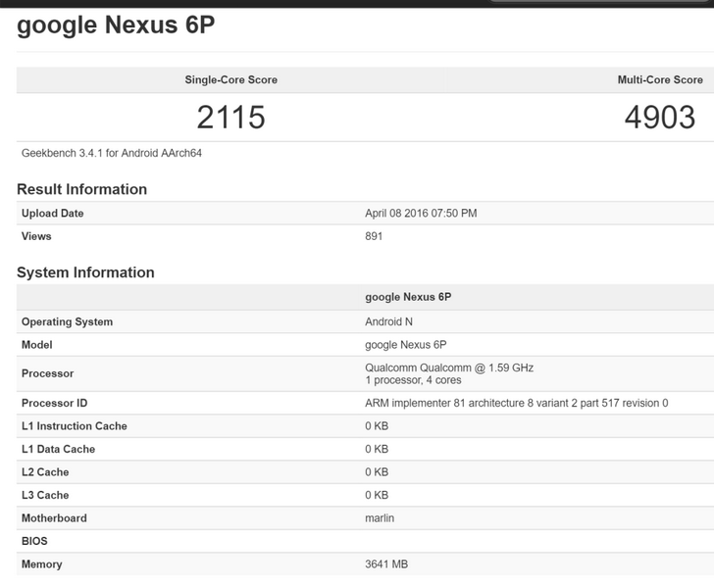Click the 'ARM implementer 81 architecture 8' value
This screenshot has width=714, height=588.
coord(516,403)
